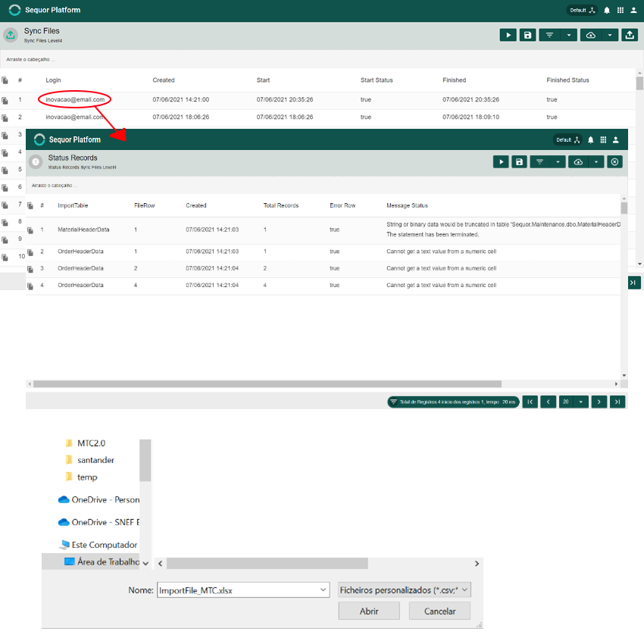Image resolution: width=644 pixels, height=644 pixels.
Task: Open the apps grid in the Sync Files header
Action: (621, 11)
